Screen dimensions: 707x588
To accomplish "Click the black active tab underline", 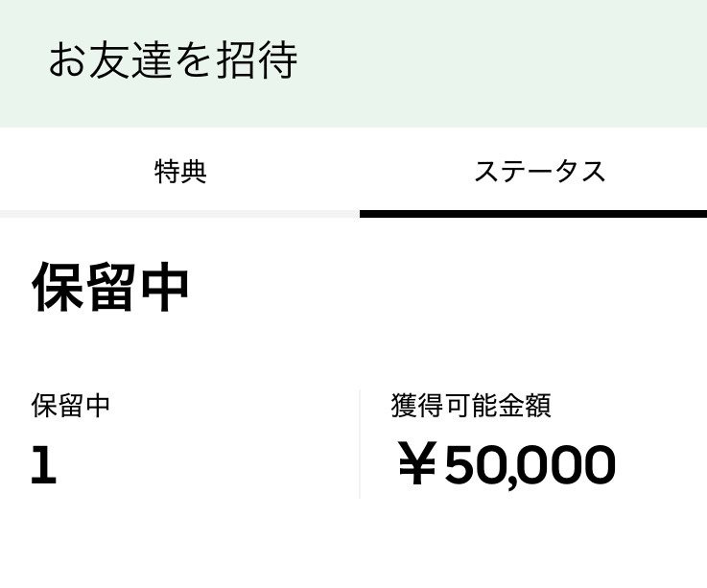I will (x=533, y=214).
